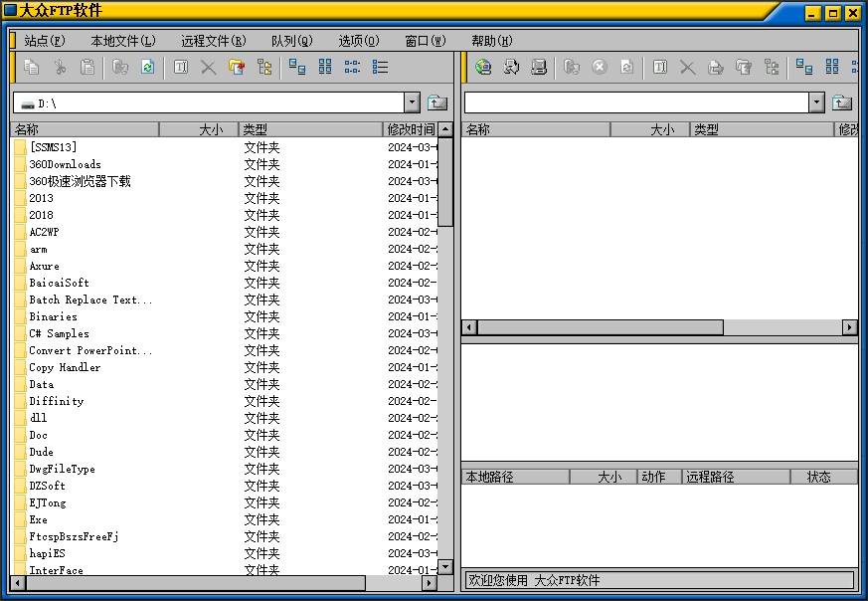Click the local Rename text icon
Viewport: 868px width, 601px height.
click(x=181, y=68)
